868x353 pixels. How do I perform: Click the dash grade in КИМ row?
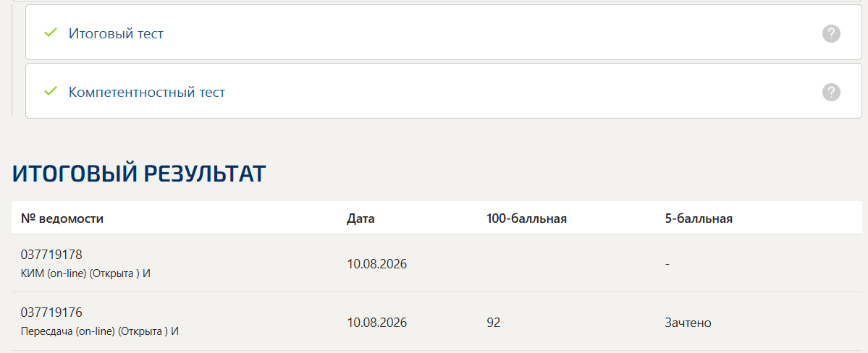pos(667,265)
